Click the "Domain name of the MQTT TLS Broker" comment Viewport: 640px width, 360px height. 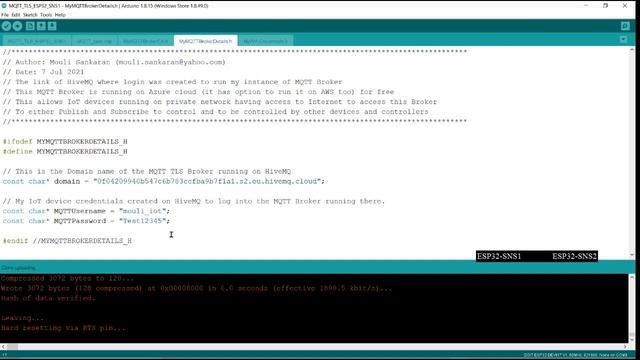[x=147, y=171]
